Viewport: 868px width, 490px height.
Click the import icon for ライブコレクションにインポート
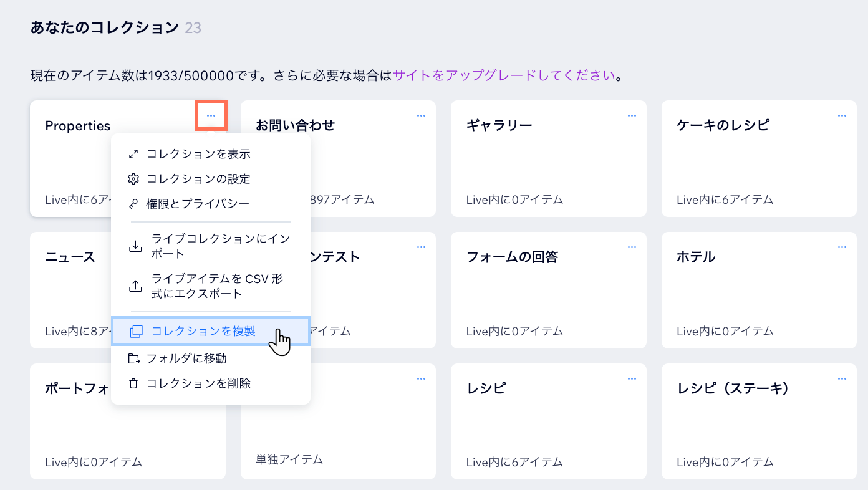pos(135,246)
